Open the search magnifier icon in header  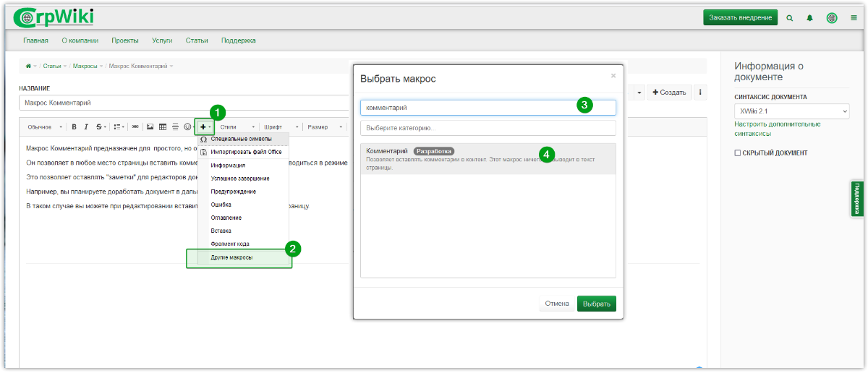[789, 17]
